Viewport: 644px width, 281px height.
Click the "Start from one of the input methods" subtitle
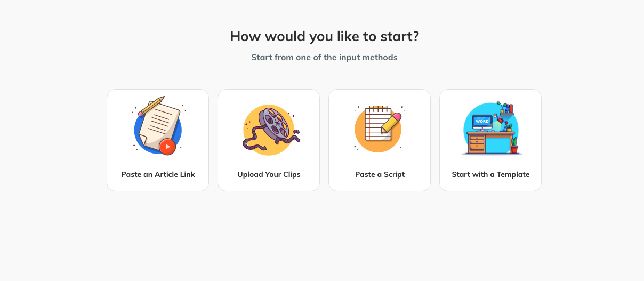(x=324, y=57)
